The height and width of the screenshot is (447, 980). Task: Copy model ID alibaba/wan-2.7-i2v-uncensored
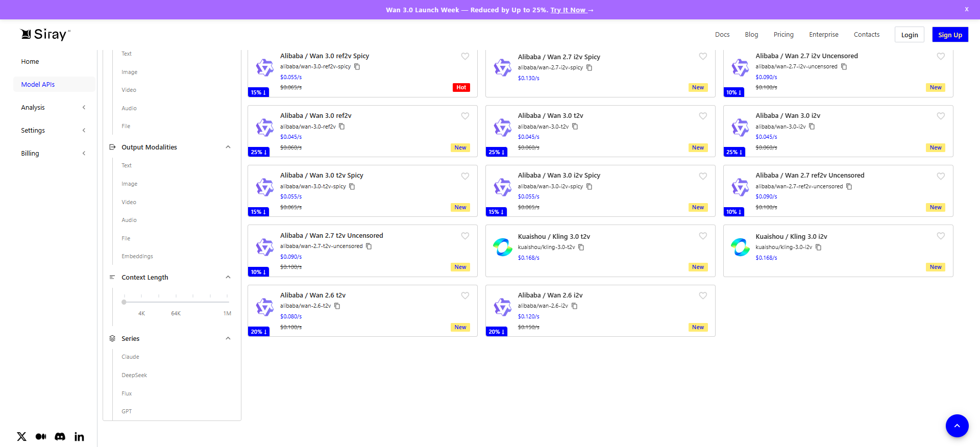[x=844, y=67]
